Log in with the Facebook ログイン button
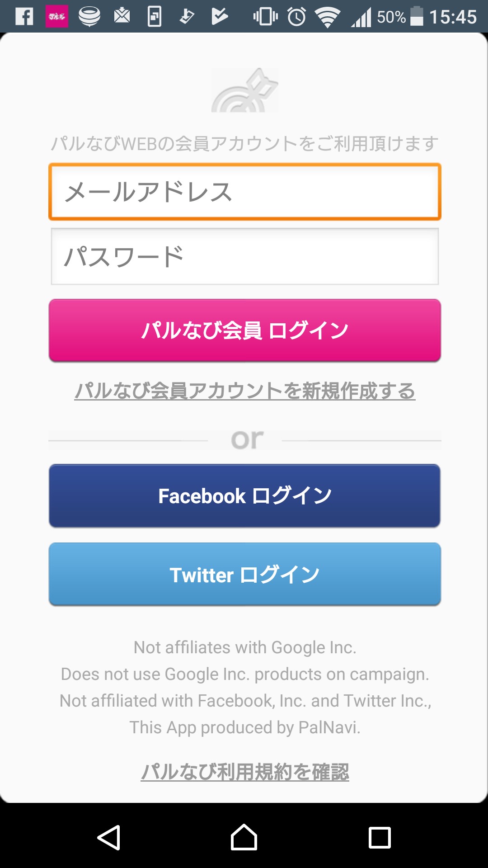This screenshot has width=488, height=868. point(245,496)
